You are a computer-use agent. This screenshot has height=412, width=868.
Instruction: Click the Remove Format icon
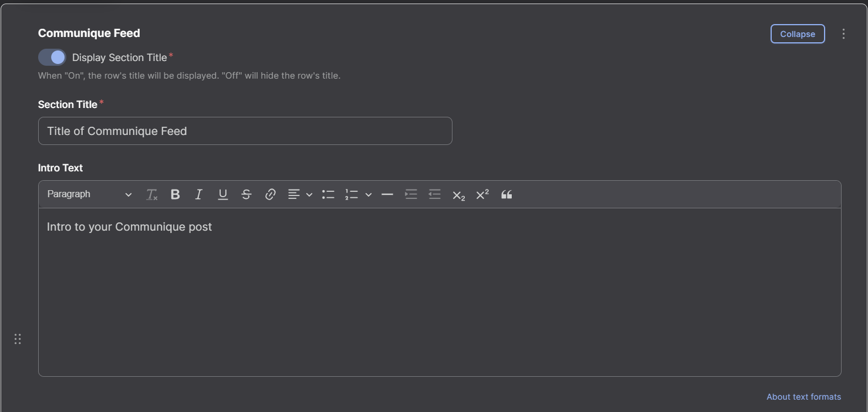[x=151, y=195]
